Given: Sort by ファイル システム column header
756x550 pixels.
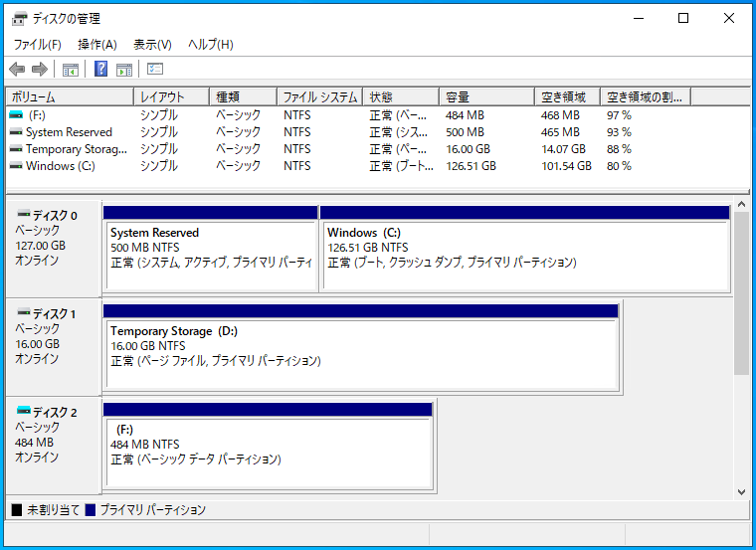Looking at the screenshot, I should 320,96.
